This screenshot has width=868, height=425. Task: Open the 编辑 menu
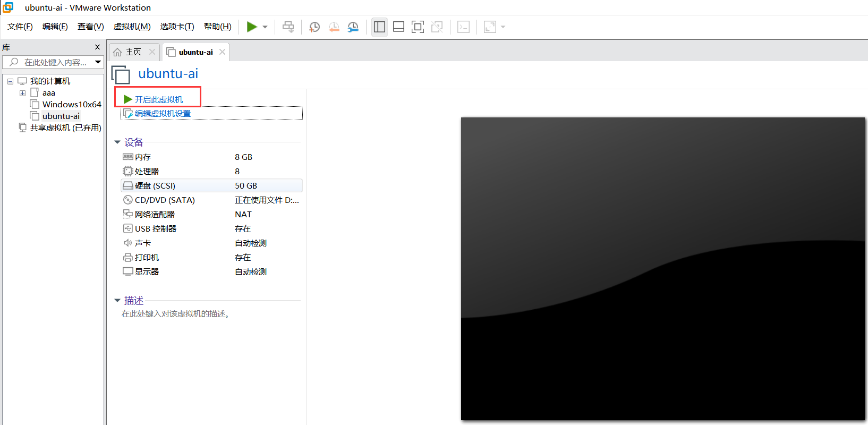click(x=55, y=27)
